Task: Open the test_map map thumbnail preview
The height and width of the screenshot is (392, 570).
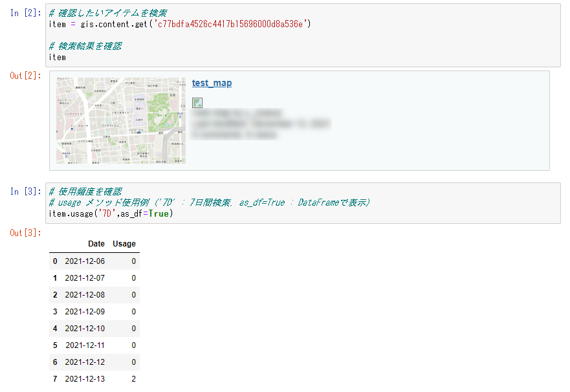Action: coord(121,120)
